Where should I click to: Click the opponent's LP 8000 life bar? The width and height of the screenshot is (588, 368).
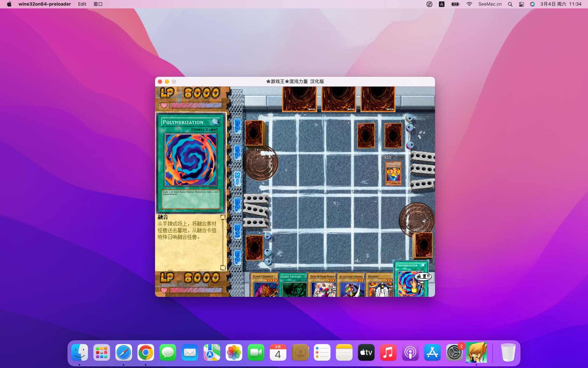(195, 105)
